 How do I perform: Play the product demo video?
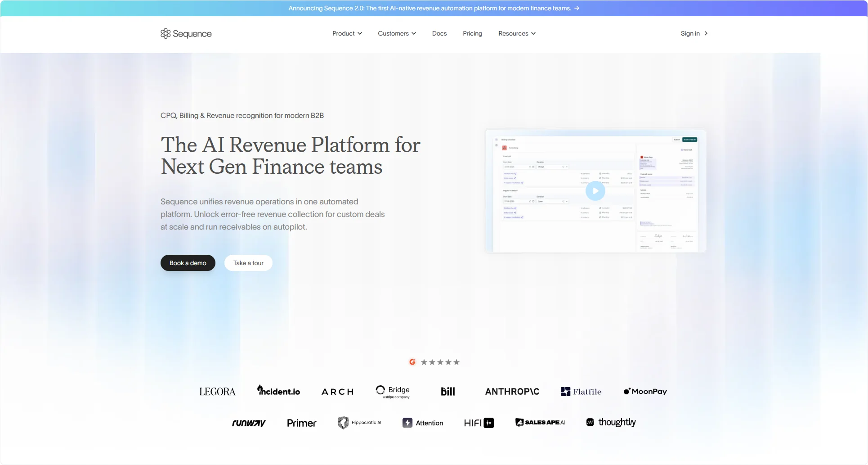pyautogui.click(x=595, y=191)
